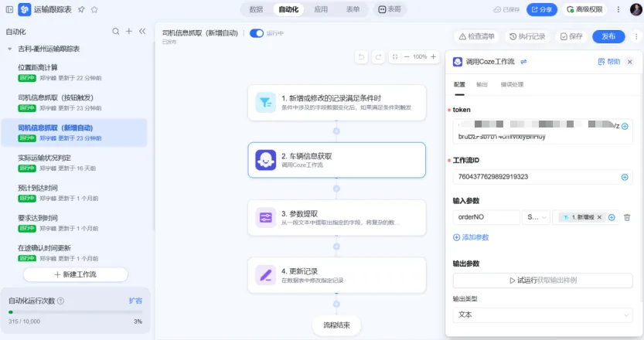Toggle the left sidebar panel icon
This screenshot has height=340, width=644.
point(9,9)
